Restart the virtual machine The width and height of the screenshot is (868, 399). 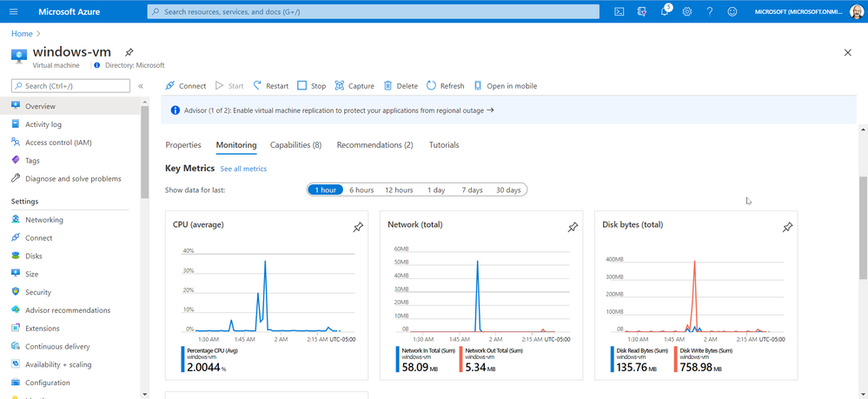271,86
